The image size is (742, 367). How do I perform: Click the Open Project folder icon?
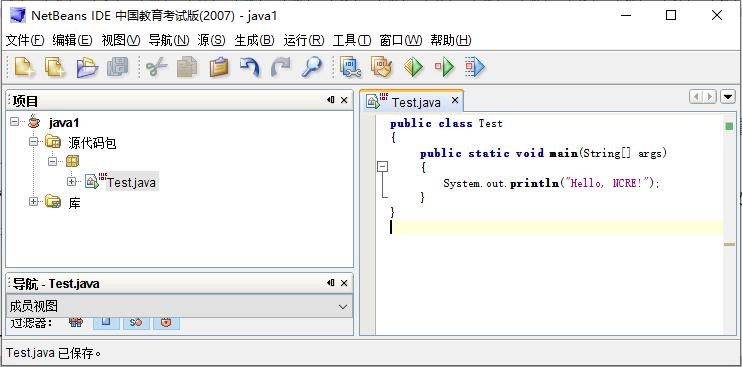(87, 67)
